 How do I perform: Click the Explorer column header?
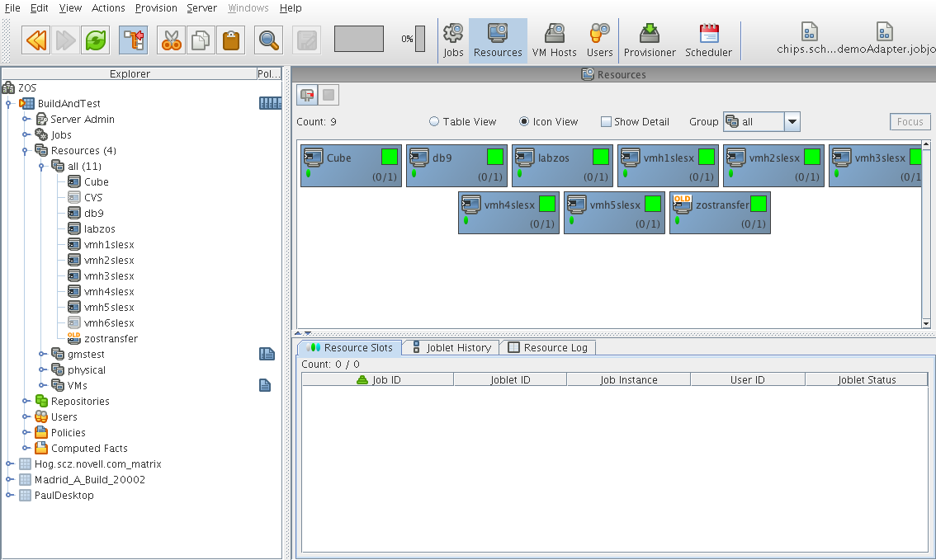[130, 74]
